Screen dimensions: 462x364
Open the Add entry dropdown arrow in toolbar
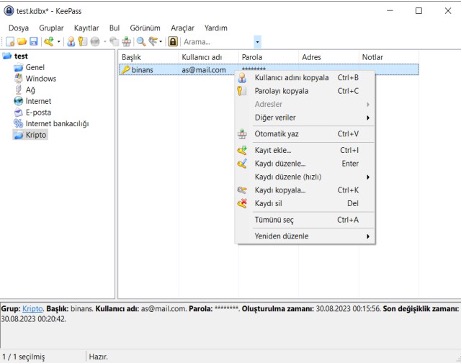(59, 42)
